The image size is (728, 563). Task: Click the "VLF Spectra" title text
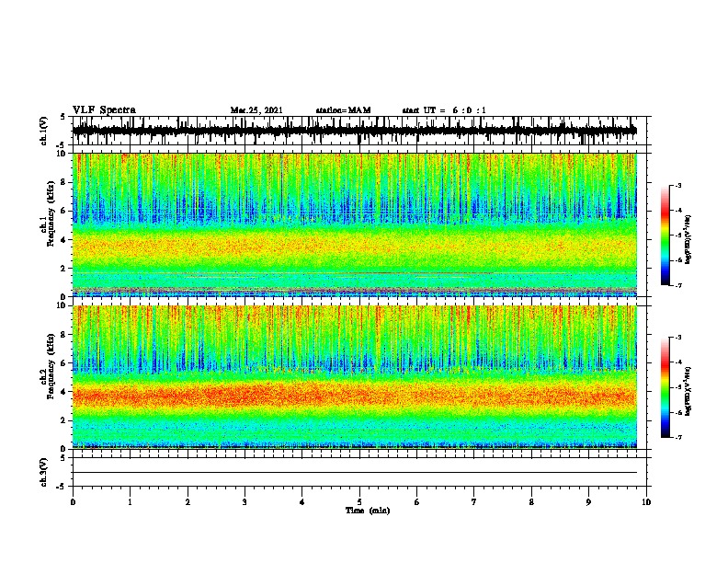click(104, 110)
